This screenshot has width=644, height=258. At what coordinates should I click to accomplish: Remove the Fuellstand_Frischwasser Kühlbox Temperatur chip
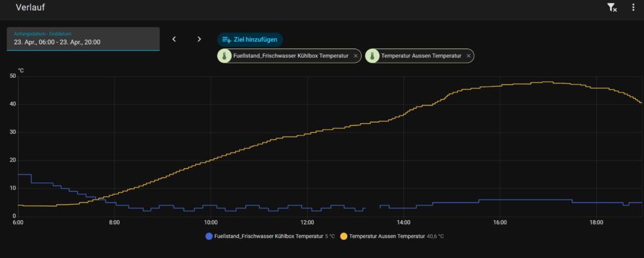[x=355, y=56]
